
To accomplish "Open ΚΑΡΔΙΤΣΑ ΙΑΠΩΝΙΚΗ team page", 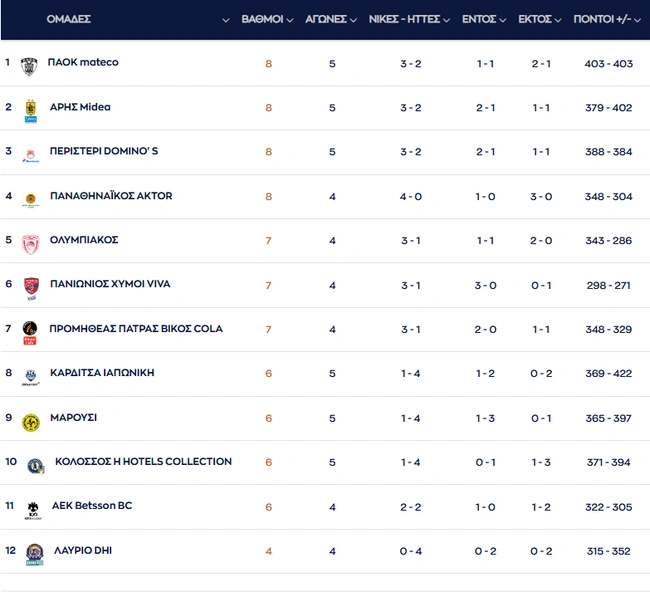I will [102, 373].
